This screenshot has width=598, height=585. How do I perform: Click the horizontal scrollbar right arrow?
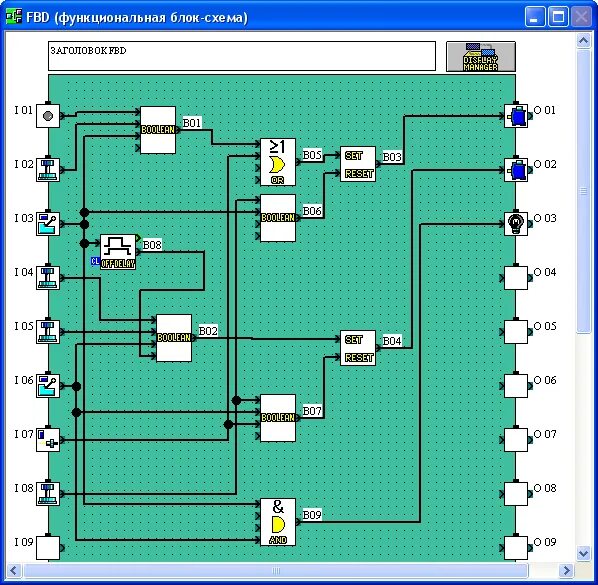tap(566, 571)
